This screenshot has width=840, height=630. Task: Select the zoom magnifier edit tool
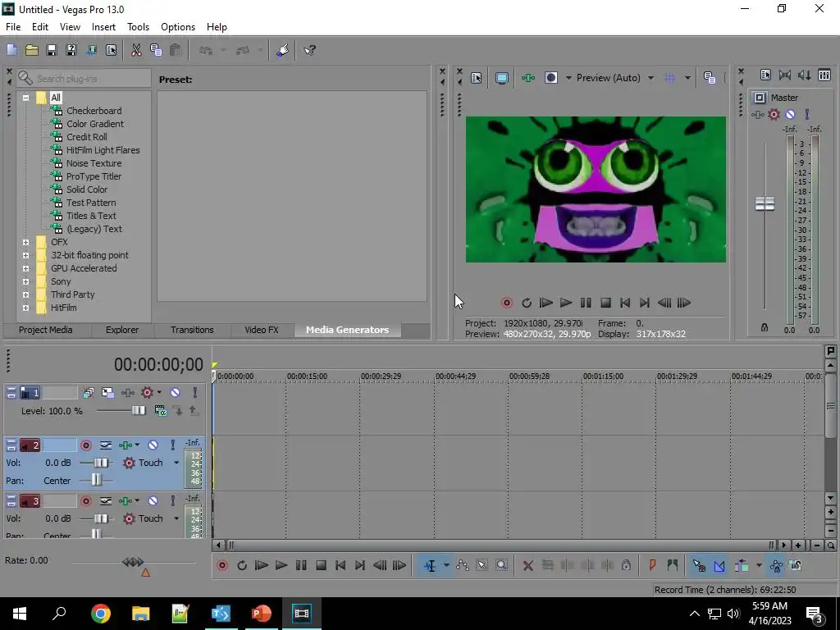(x=501, y=565)
